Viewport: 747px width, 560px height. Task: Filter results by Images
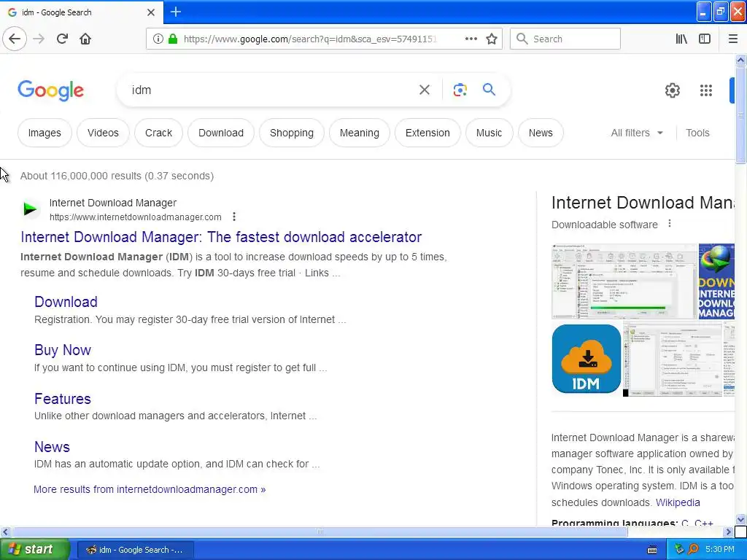(x=44, y=133)
